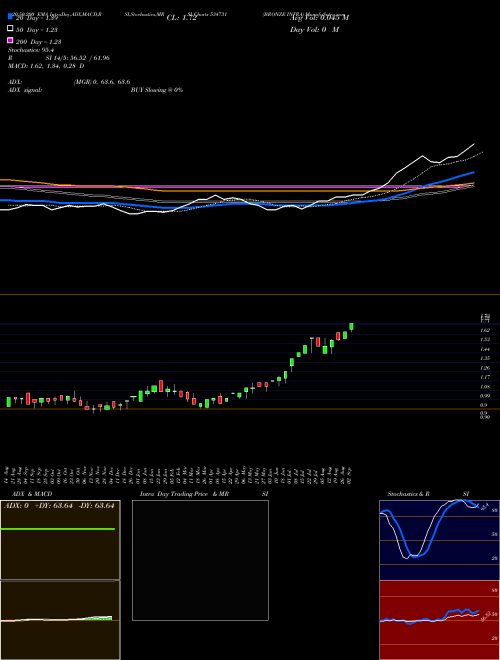Click the MACD histogram panel below ADX
Viewport: 500px width, 660px height.
point(60,620)
